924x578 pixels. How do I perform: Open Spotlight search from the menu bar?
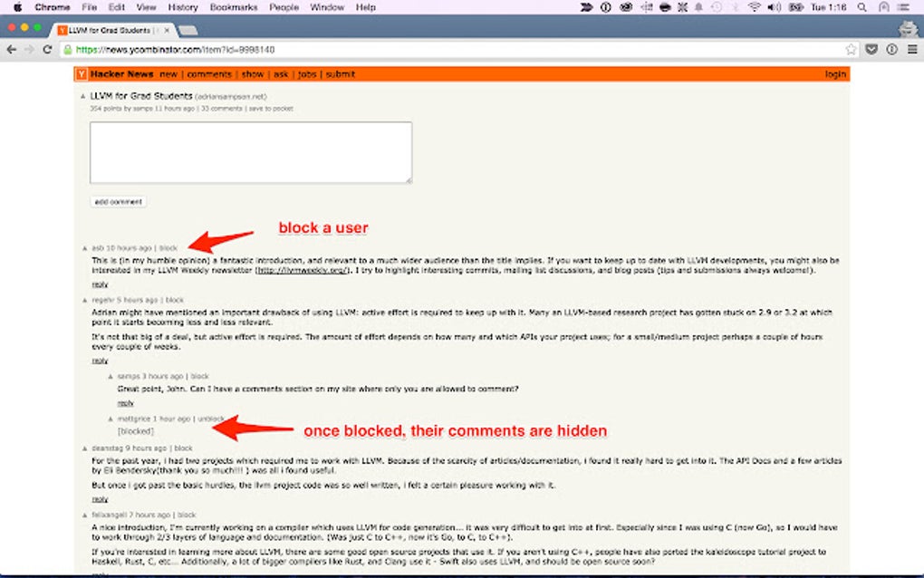[x=863, y=7]
